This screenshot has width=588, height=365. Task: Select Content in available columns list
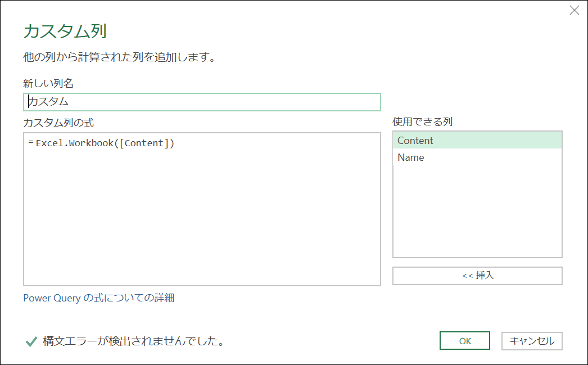click(x=477, y=140)
